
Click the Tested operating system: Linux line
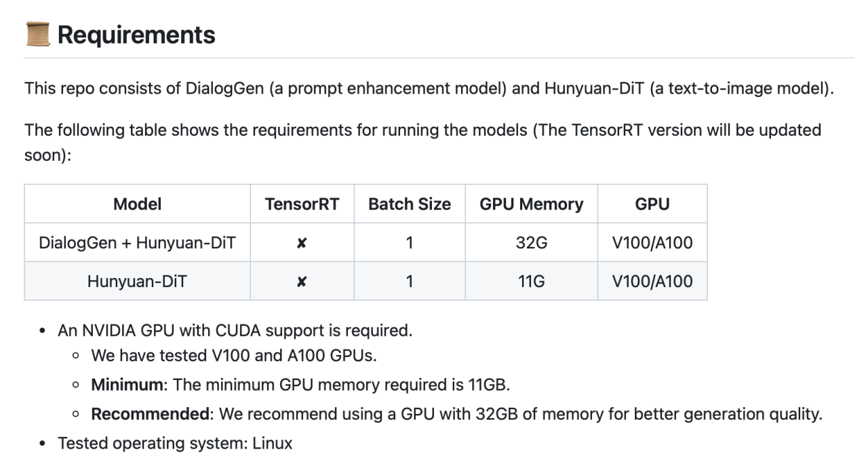[175, 443]
